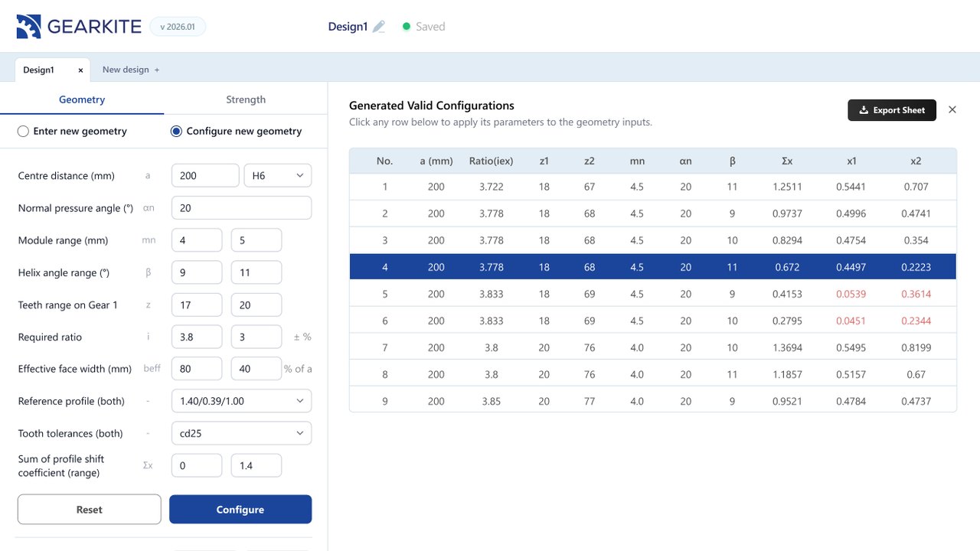Click the Required ratio tolerance percent field

256,337
